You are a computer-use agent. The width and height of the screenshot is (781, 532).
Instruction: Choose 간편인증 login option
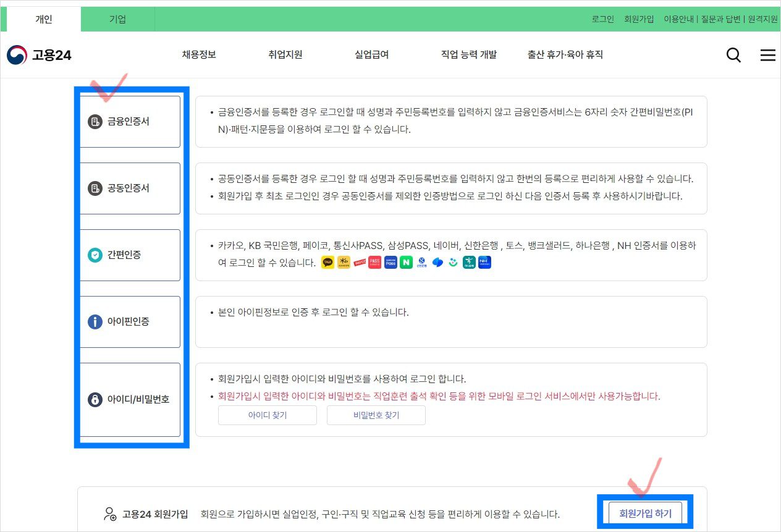coord(130,255)
